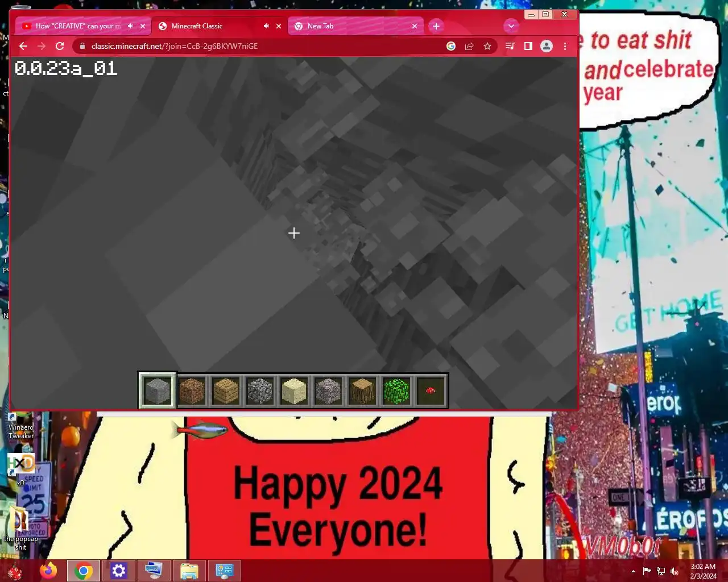Go back to previous page in Chrome
This screenshot has width=728, height=582.
(23, 46)
